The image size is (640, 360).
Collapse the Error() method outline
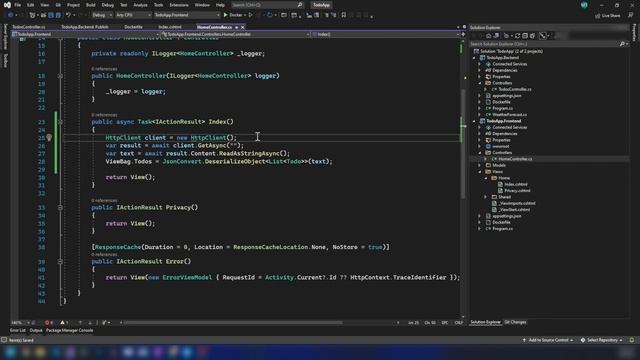pos(60,262)
